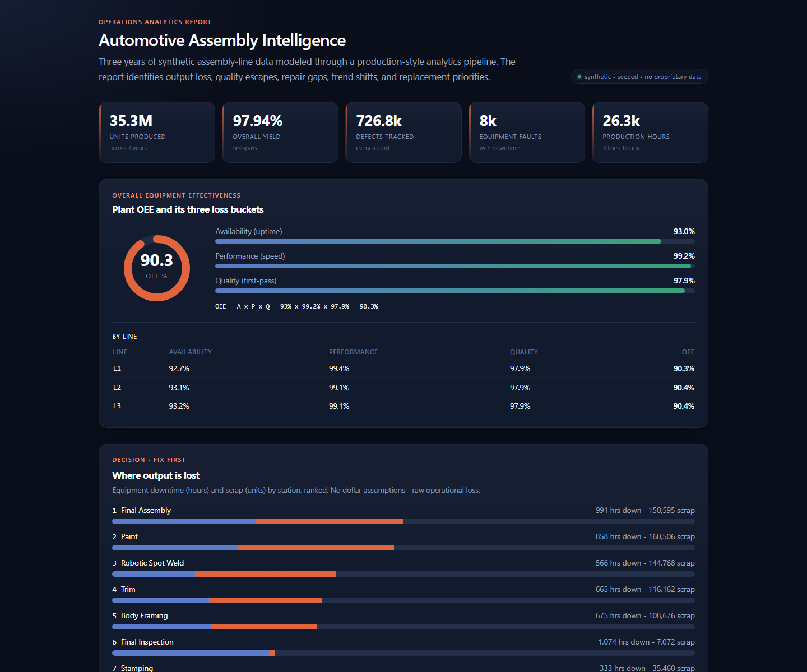Click the 93.0% availability value
This screenshot has width=807, height=672.
[684, 231]
